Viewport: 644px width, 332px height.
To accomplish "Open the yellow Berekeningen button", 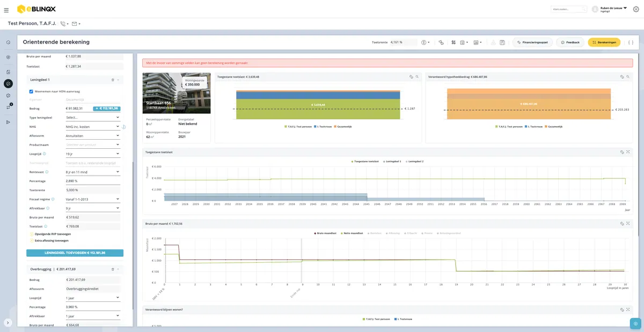I will coord(604,42).
